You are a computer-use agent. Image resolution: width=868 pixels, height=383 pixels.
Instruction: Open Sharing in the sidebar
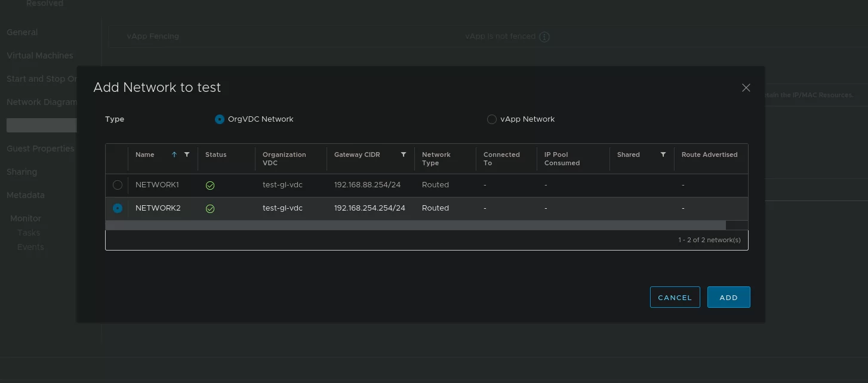tap(21, 172)
